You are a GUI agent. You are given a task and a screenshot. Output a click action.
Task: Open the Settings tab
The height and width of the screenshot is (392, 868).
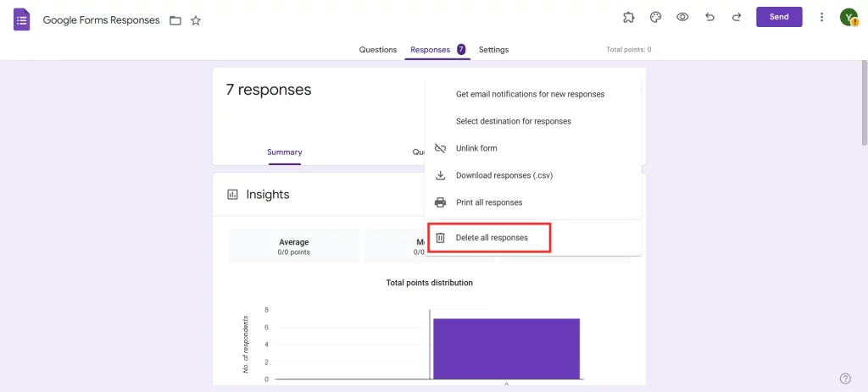[x=494, y=50]
